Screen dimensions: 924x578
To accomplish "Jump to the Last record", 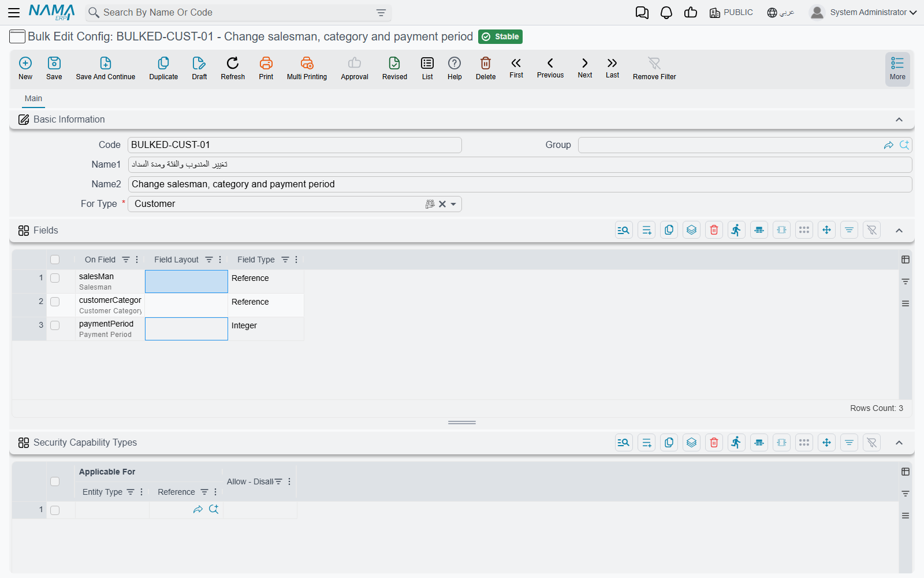I will pos(612,68).
